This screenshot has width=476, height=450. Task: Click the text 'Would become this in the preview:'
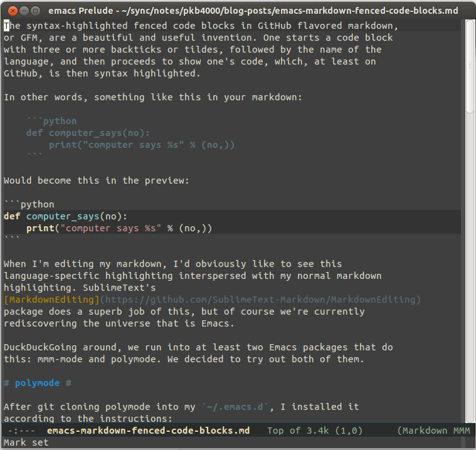click(x=97, y=181)
